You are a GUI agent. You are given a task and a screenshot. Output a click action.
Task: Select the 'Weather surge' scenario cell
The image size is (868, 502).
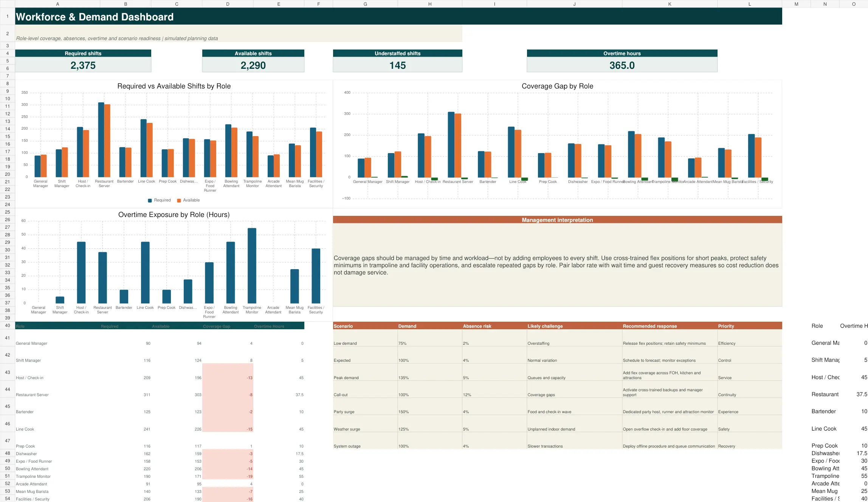click(365, 424)
